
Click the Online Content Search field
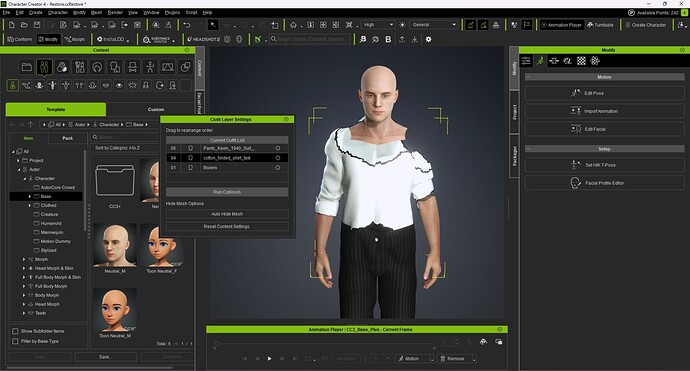click(x=310, y=39)
